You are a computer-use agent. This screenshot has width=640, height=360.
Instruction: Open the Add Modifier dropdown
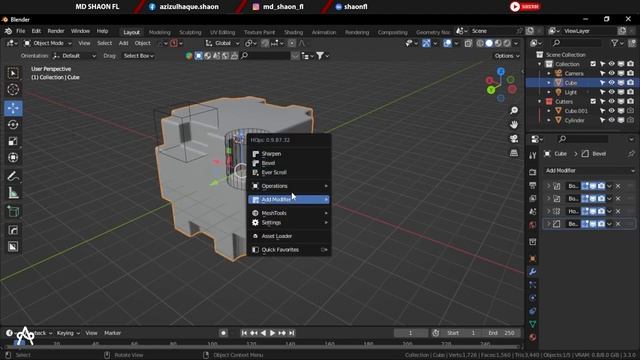coord(589,171)
